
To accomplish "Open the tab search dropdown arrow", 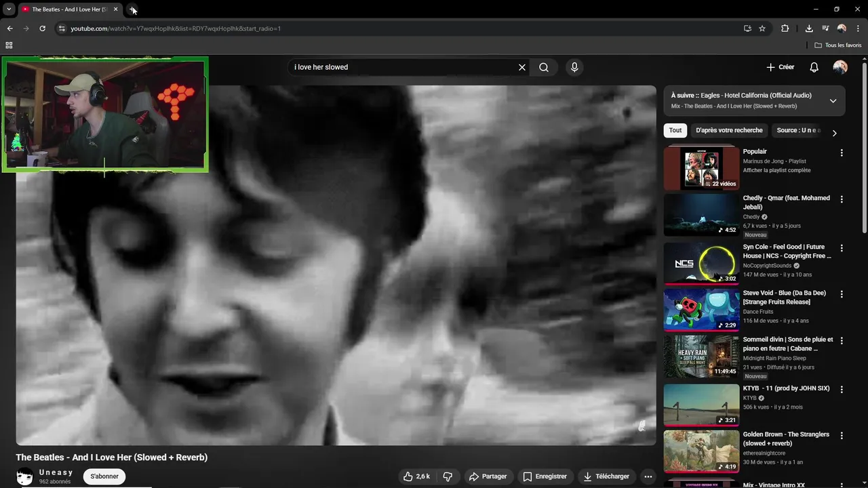I will coord(9,9).
